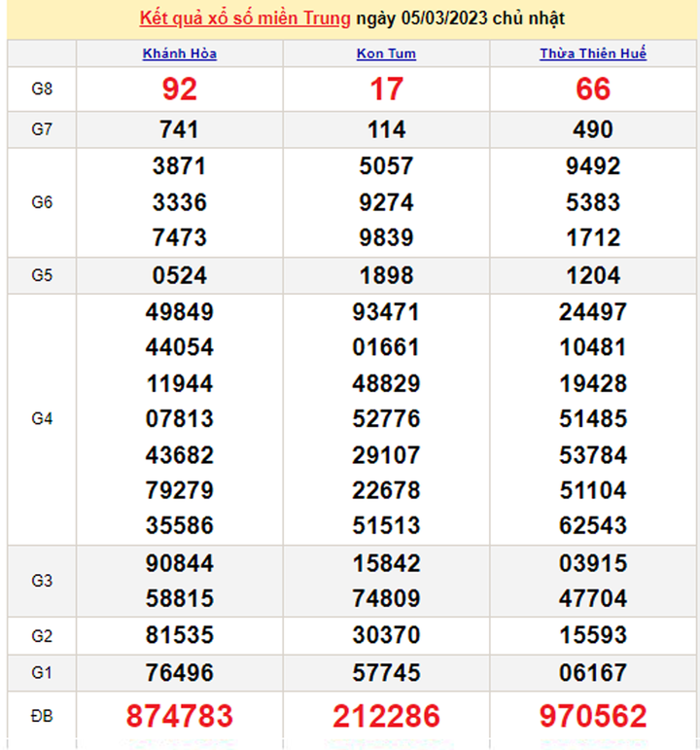The width and height of the screenshot is (700, 750).
Task: Open the Khánh Hòa province link
Action: coord(180,54)
